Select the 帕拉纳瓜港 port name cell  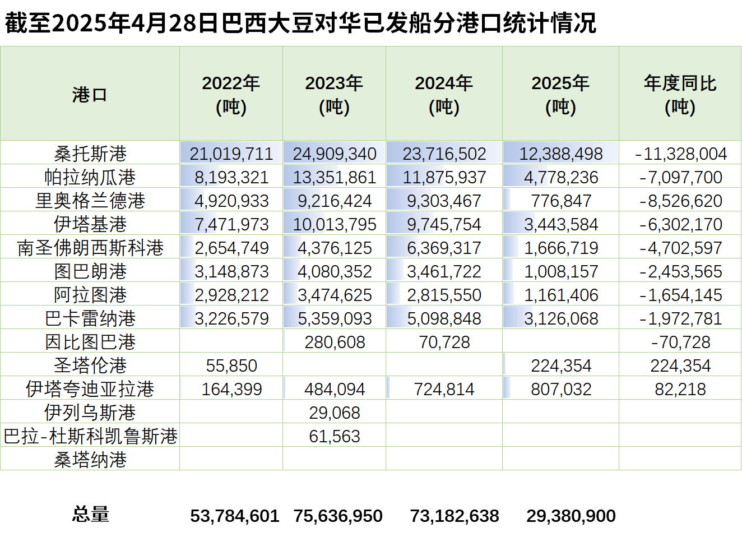pos(90,177)
